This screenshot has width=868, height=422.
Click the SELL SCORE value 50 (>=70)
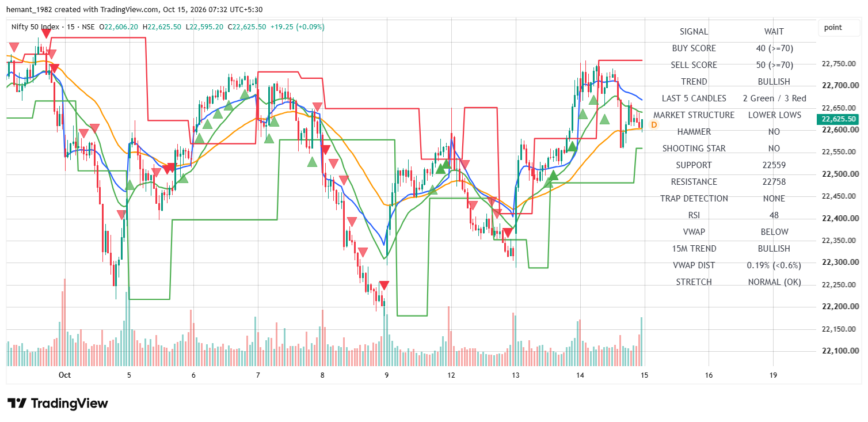pyautogui.click(x=774, y=65)
